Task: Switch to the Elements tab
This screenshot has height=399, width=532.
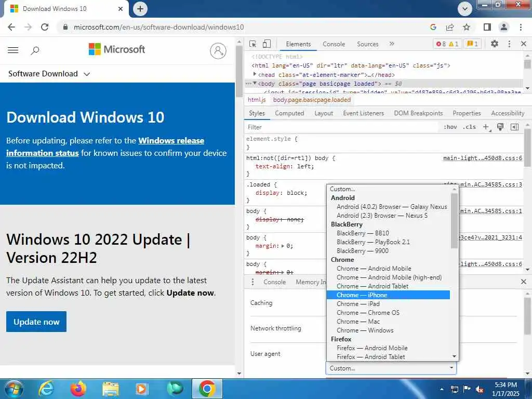Action: (298, 44)
